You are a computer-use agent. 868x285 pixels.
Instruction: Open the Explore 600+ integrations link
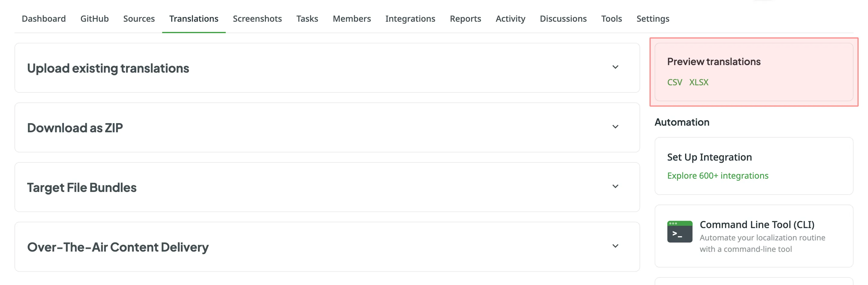point(717,176)
